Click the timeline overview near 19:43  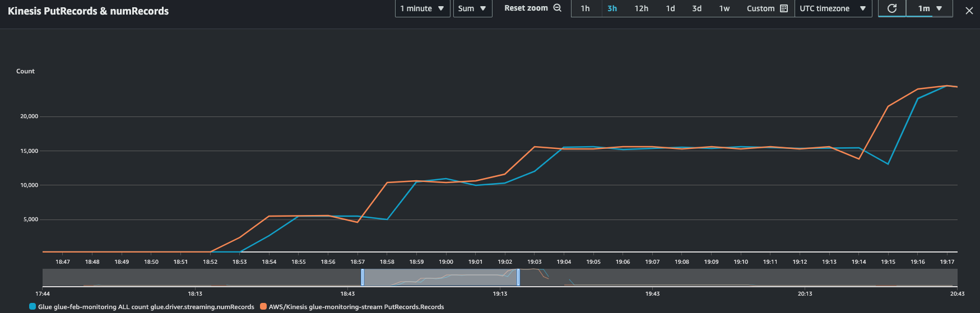click(x=652, y=278)
